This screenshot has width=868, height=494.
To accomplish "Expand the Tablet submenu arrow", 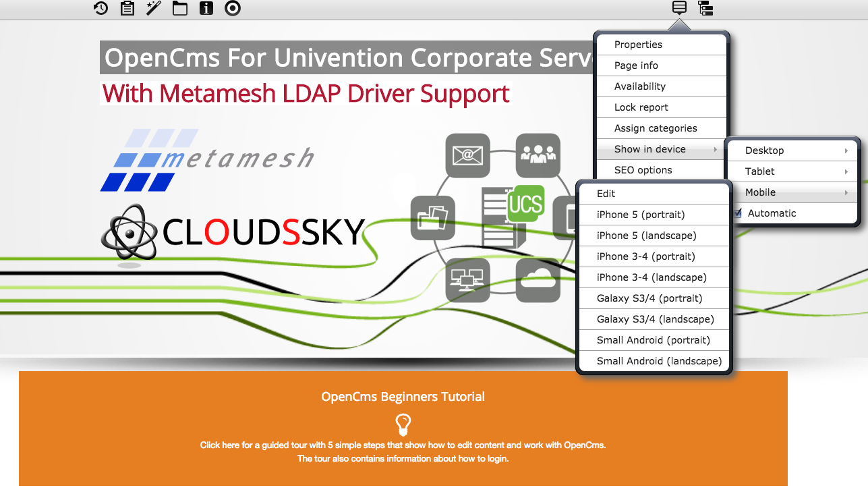I will click(846, 171).
